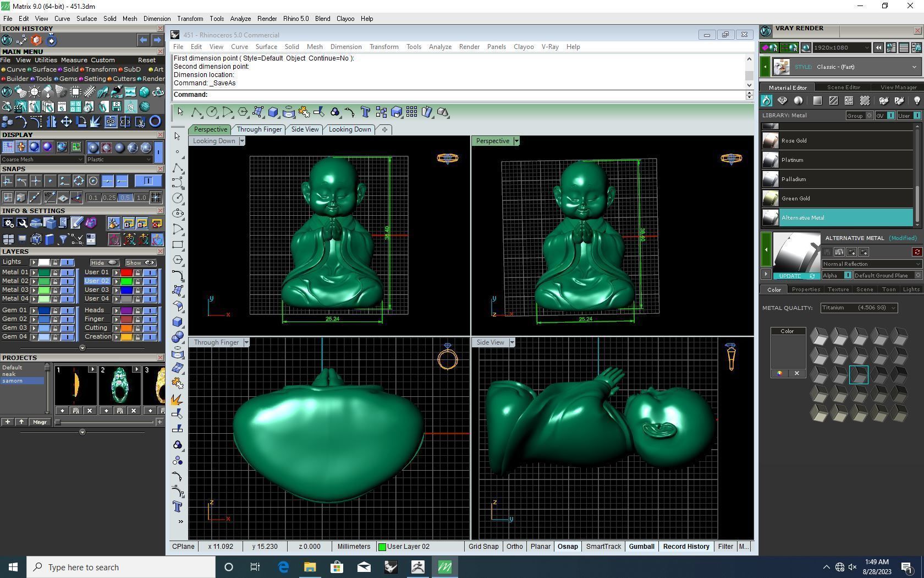This screenshot has height=578, width=924.
Task: Open the Panels menu in Rhinoceros window
Action: 496,47
